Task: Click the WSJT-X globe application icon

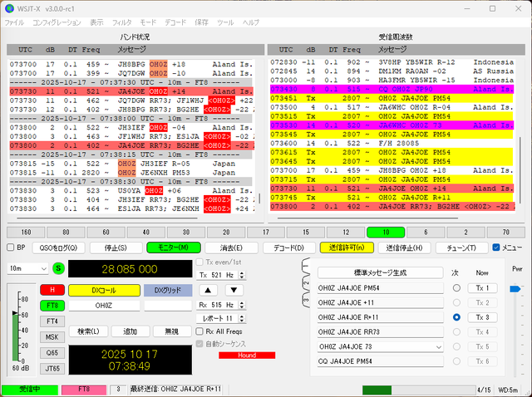Action: [9, 8]
